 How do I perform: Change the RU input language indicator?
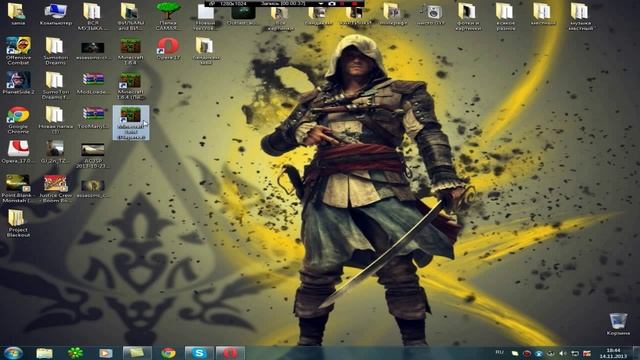499,352
